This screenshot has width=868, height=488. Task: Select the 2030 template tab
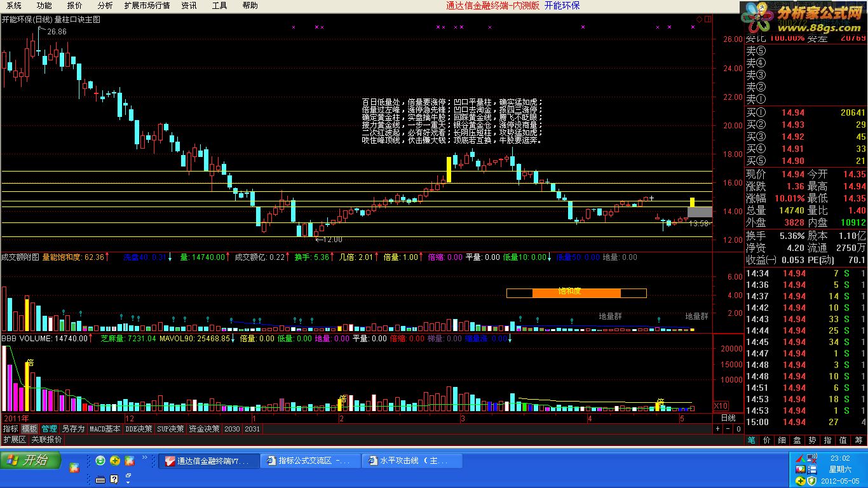[x=232, y=429]
